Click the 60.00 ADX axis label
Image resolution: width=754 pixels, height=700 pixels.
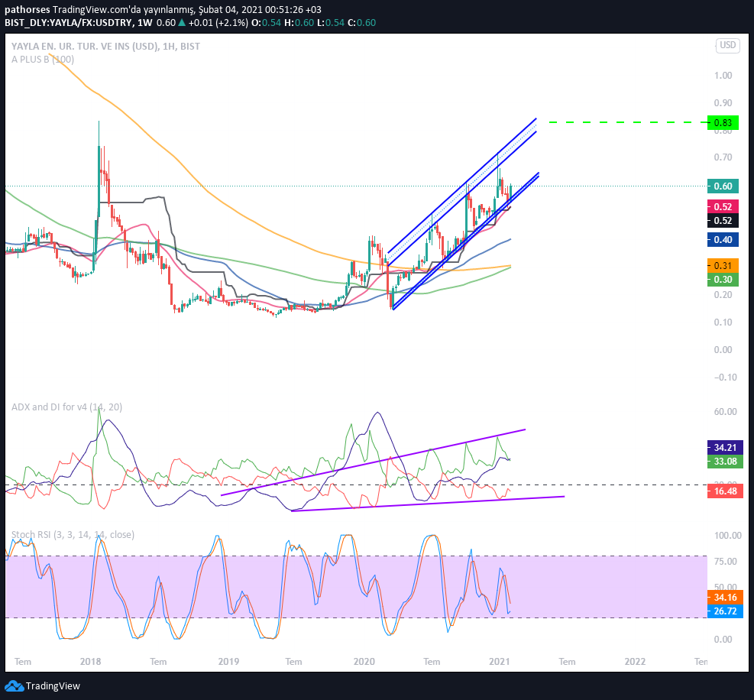coord(725,411)
